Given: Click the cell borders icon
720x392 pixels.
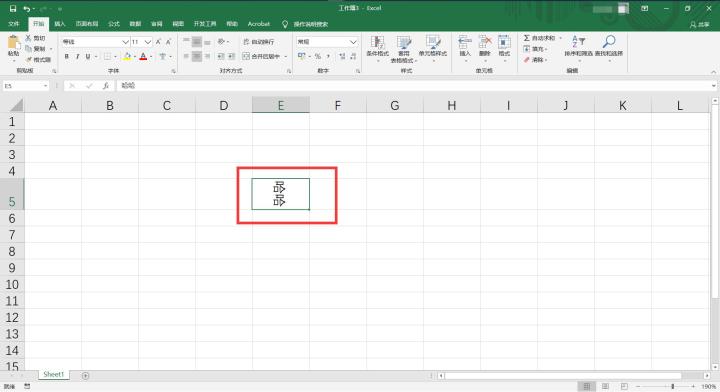Looking at the screenshot, I should click(107, 56).
